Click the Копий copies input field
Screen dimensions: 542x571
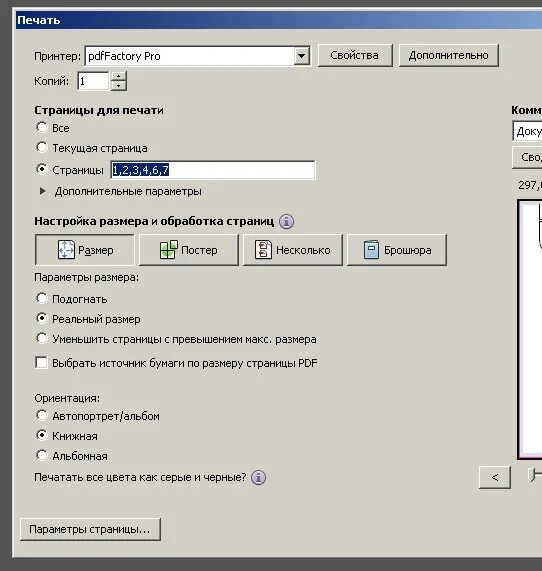93,81
